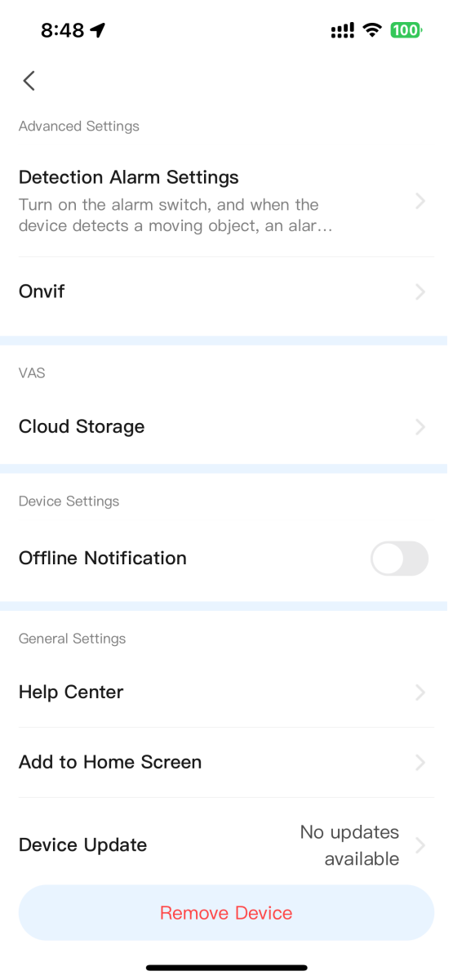Expand Detection Alarm Settings chevron
Viewport: 453px width, 980px height.
tap(420, 201)
